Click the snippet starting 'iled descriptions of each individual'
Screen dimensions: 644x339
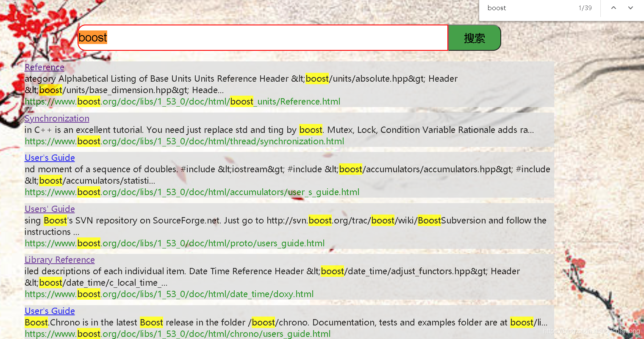(x=272, y=277)
